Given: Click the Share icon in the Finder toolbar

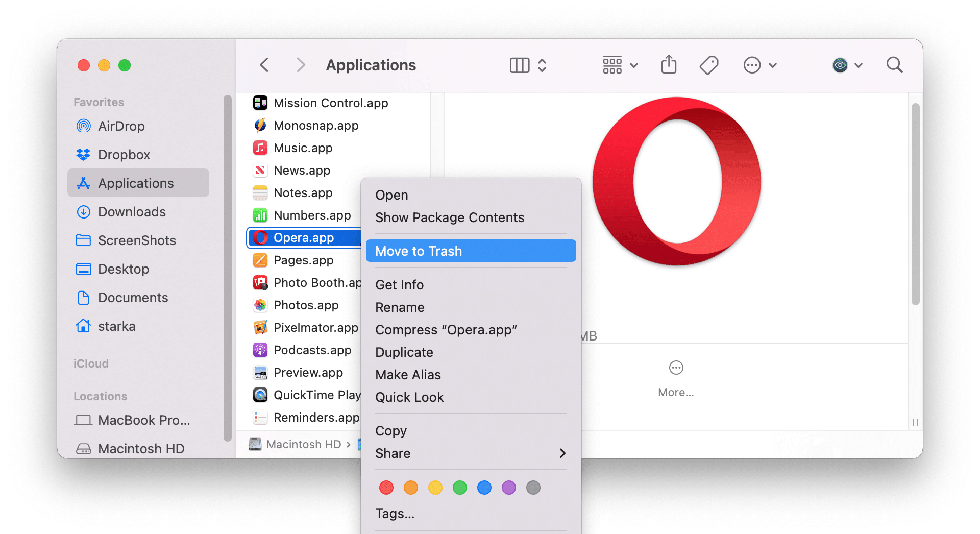Looking at the screenshot, I should pos(669,65).
